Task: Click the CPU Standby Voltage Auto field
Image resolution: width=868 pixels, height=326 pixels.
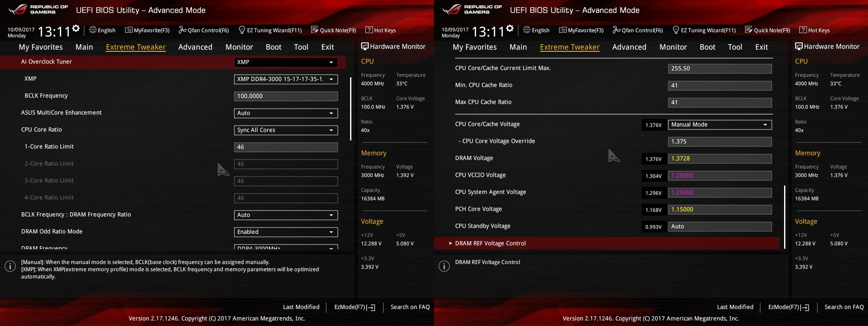Action: click(x=720, y=226)
